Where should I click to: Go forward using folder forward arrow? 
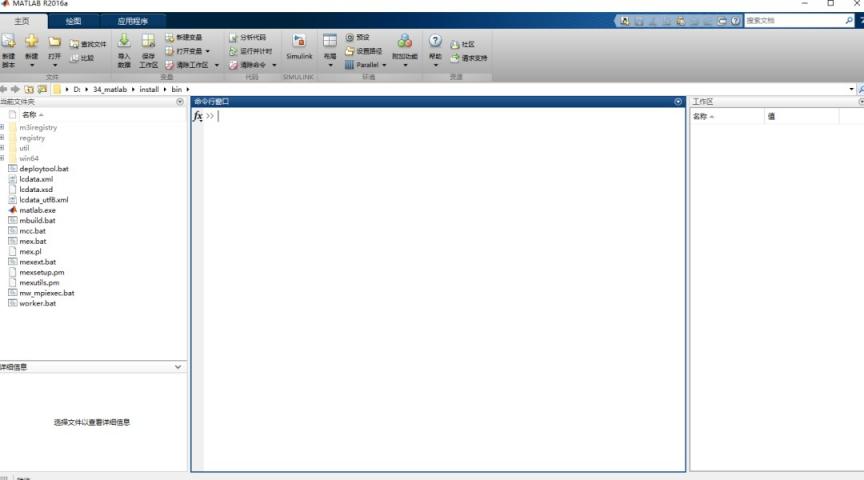click(15, 89)
